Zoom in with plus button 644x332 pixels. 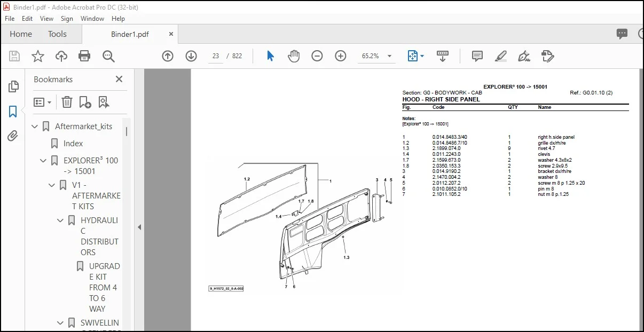tap(341, 56)
